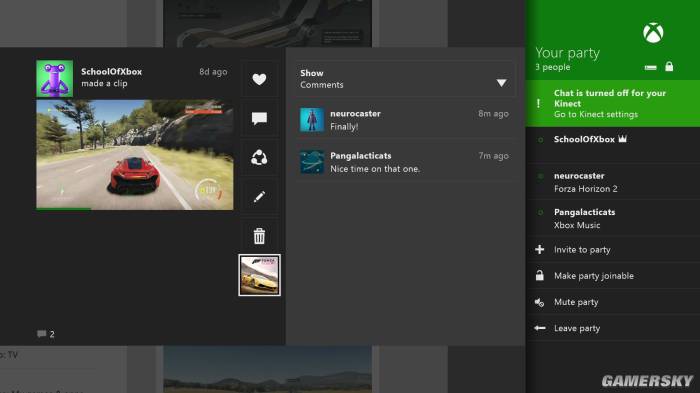Click the plus icon beside Invite to party
This screenshot has width=700, height=393.
pyautogui.click(x=540, y=250)
